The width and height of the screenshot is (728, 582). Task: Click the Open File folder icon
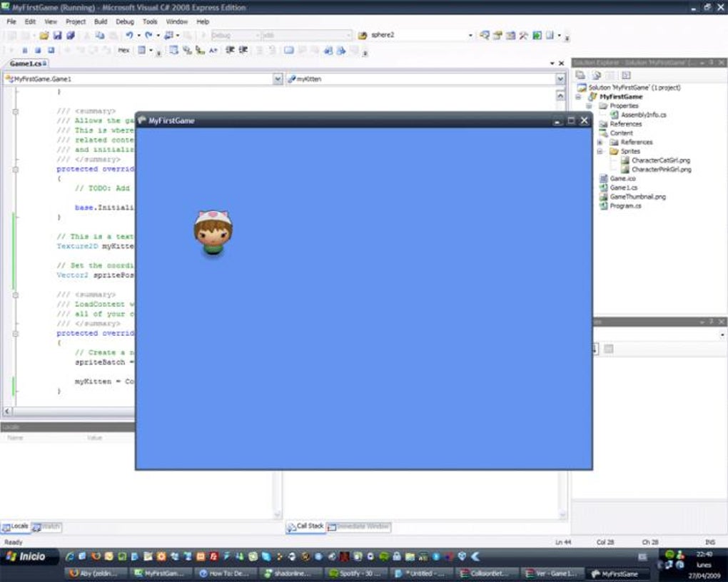click(x=44, y=35)
